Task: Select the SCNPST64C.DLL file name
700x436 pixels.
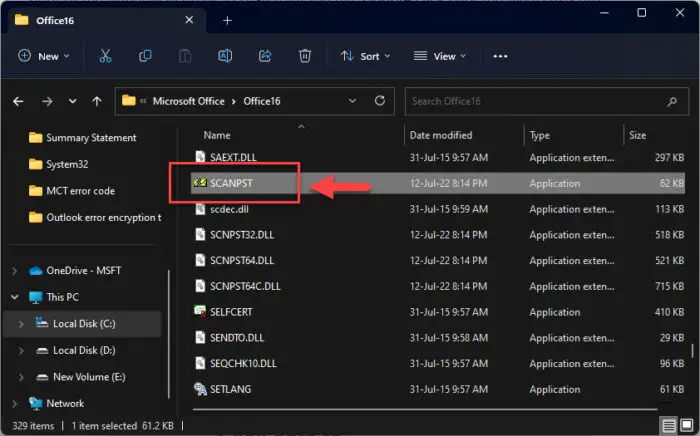Action: point(245,286)
